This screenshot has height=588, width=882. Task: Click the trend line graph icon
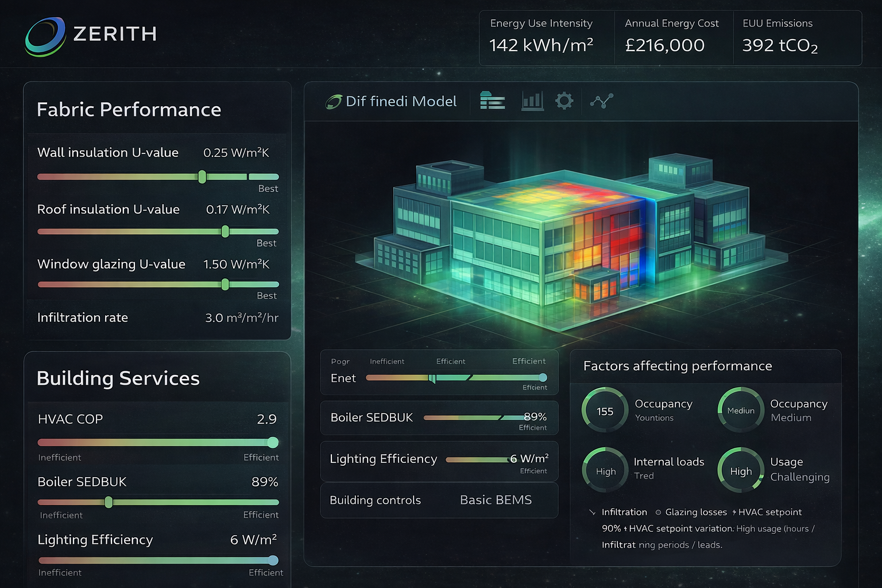[602, 101]
